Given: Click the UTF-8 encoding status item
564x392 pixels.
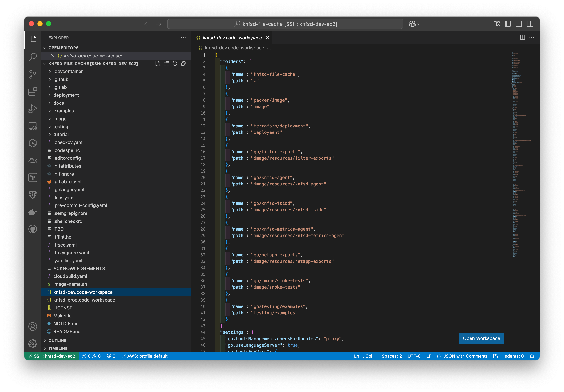Looking at the screenshot, I should pyautogui.click(x=414, y=356).
